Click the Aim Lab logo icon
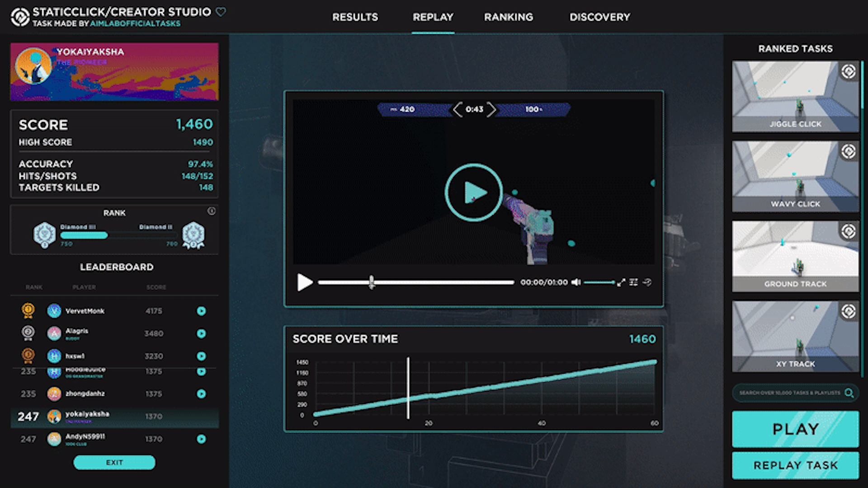Image resolution: width=868 pixels, height=488 pixels. coord(20,17)
